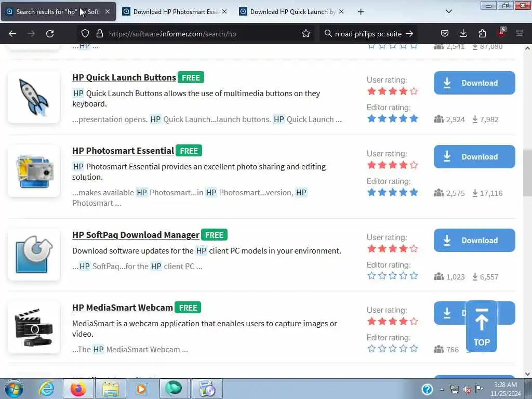Image resolution: width=532 pixels, height=399 pixels.
Task: Download HP SoftPaq Download Manager
Action: pyautogui.click(x=474, y=240)
